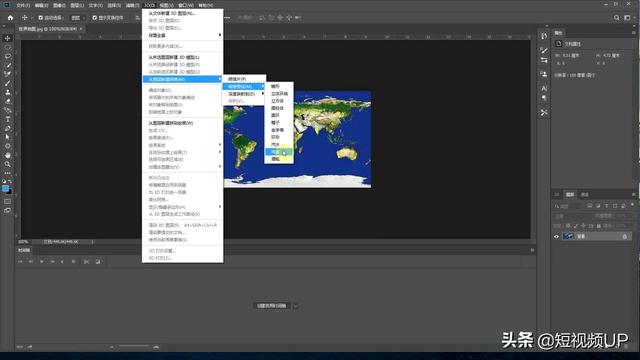
Task: Click the split-at-playhead scissors icon in Timeline
Action: pos(86,262)
